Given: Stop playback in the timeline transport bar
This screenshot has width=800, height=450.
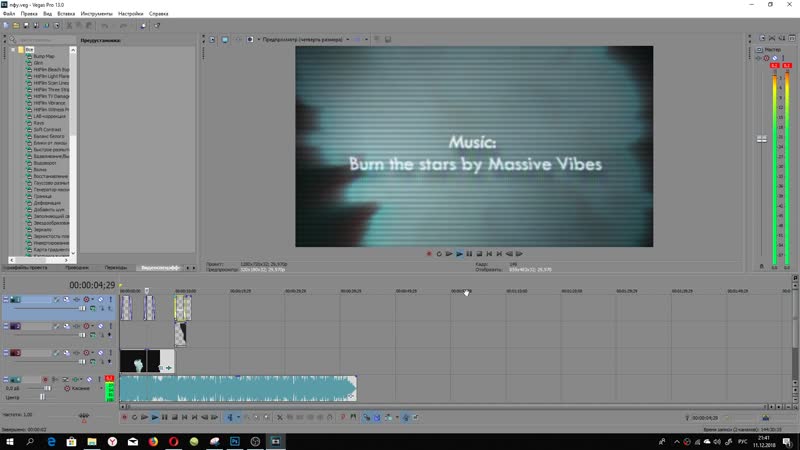Looking at the screenshot, I should pos(174,417).
